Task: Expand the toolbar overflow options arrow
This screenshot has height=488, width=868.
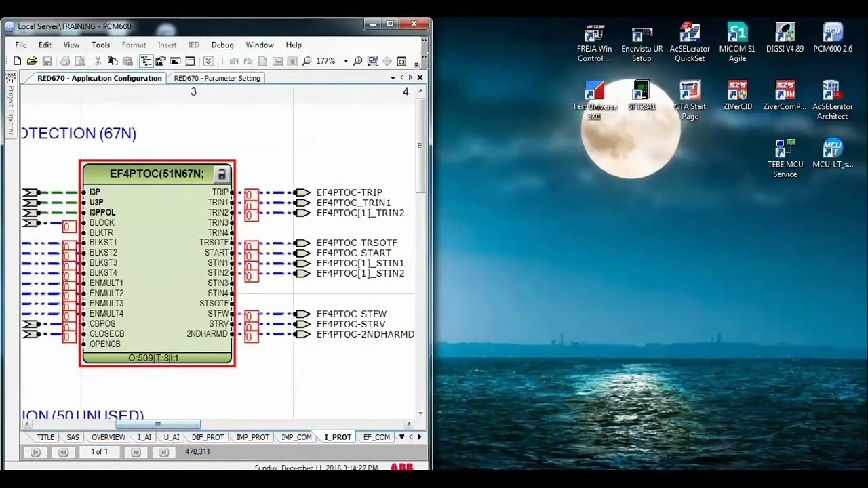Action: point(416,64)
